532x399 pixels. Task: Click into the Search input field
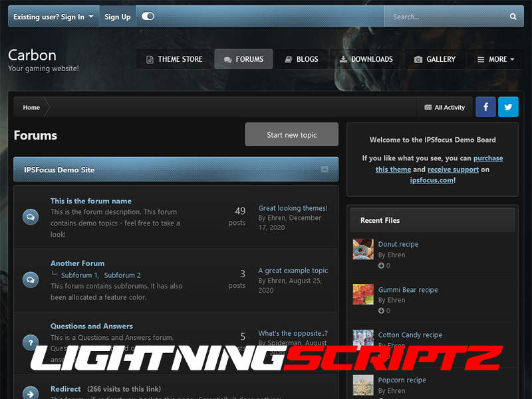tap(446, 17)
